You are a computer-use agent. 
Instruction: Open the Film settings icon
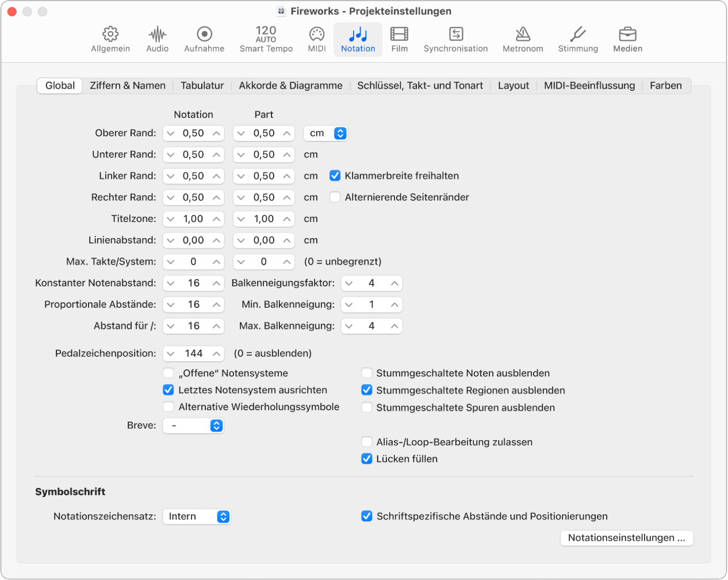pos(399,39)
